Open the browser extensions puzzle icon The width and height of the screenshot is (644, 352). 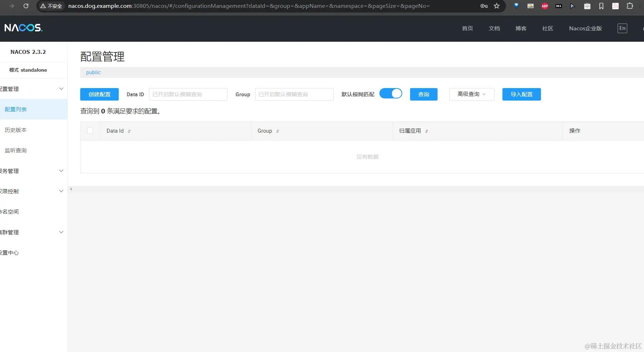tap(630, 6)
